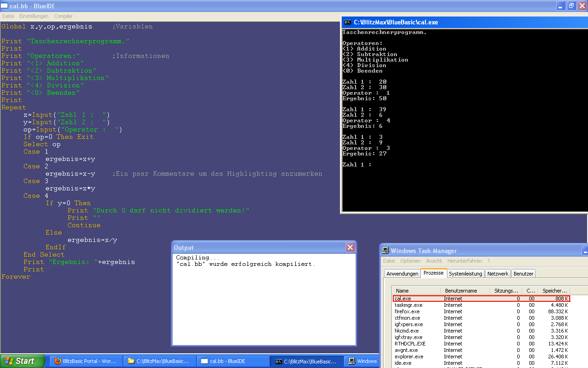
Task: Click the cal.exe console window icon
Action: (x=347, y=22)
